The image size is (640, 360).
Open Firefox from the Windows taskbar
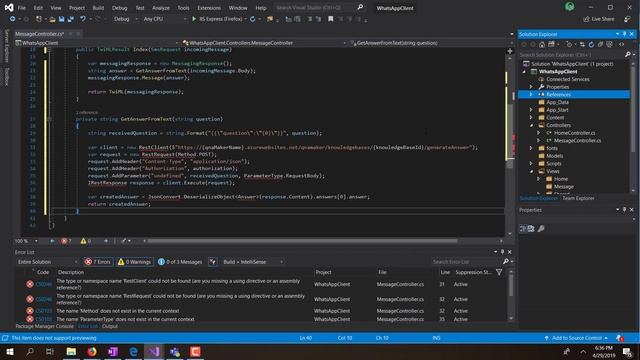(92, 351)
